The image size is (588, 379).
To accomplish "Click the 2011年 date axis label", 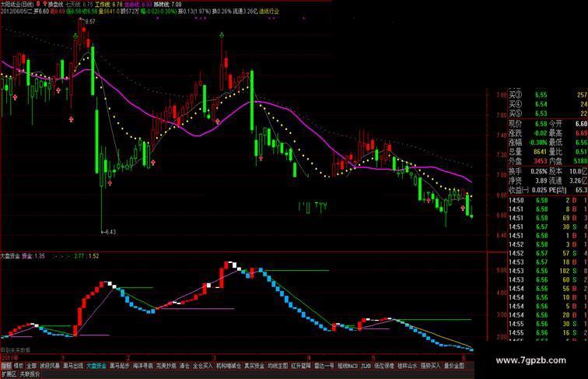I will click(10, 358).
